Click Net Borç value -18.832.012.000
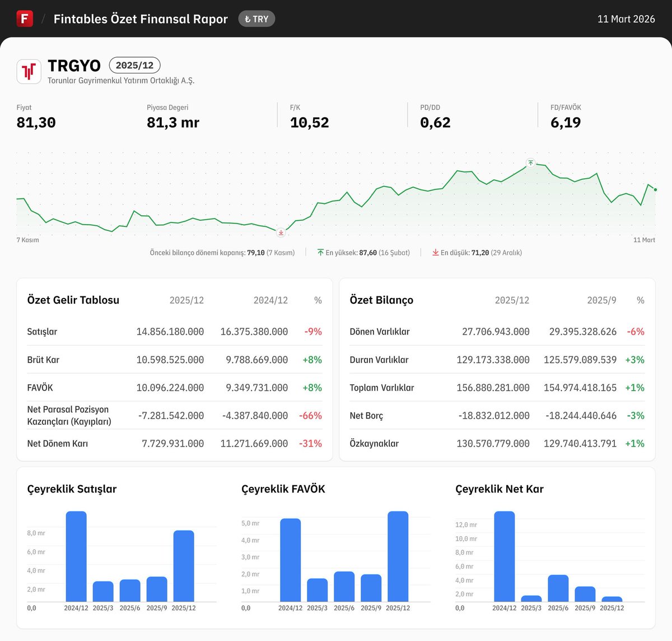Viewport: 672px width, 641px height. coord(494,416)
